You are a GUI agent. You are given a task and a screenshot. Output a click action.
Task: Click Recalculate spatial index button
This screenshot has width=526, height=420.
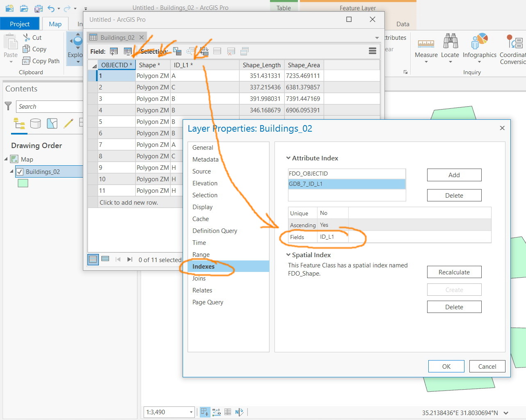[454, 272]
